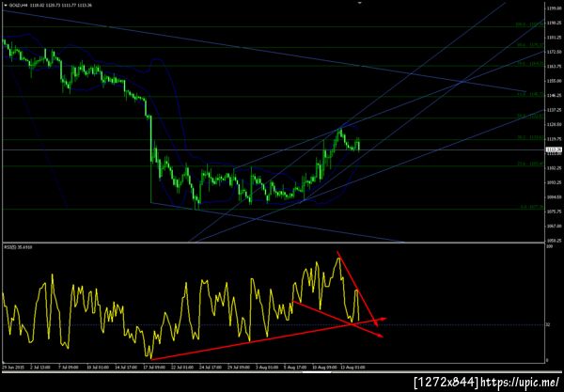Open the upic.me link
564x392 pixels.
coord(521,383)
